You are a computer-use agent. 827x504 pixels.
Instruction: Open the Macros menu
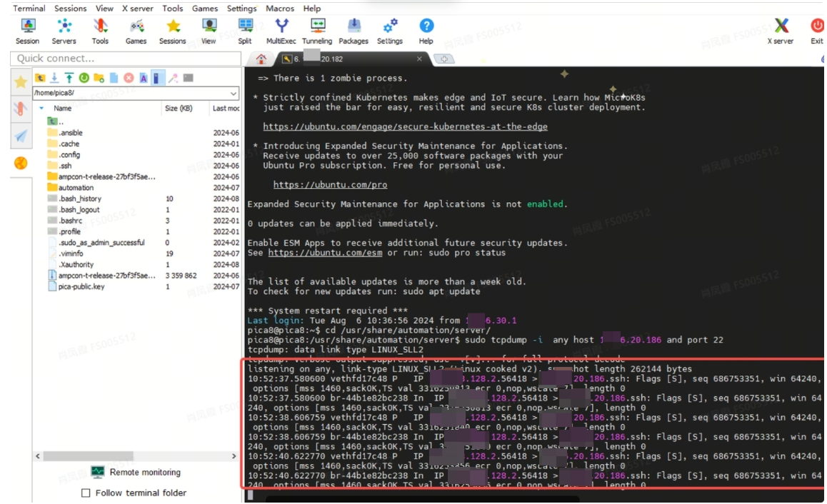[280, 9]
